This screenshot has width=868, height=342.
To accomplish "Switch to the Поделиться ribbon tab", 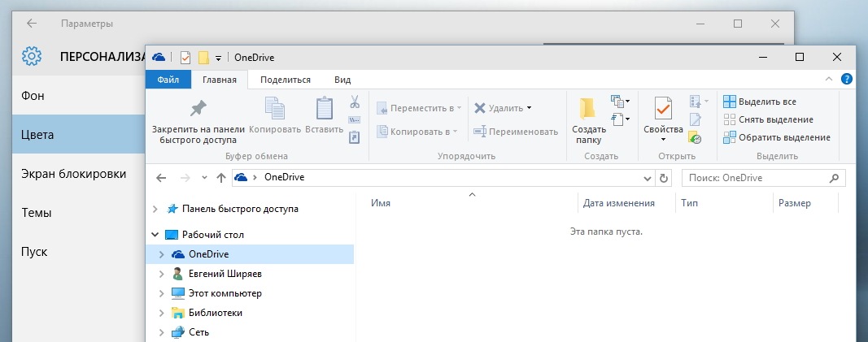I will pyautogui.click(x=285, y=80).
